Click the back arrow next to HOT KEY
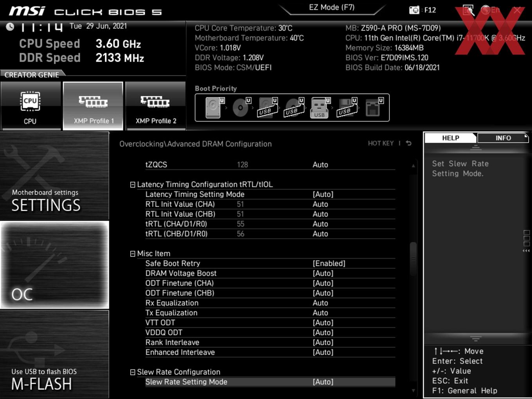Viewport: 532px width, 399px height. click(409, 143)
